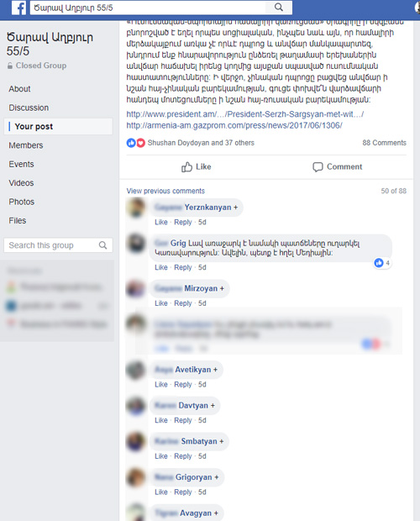This screenshot has width=420, height=521.
Task: Click the Facebook logo icon
Action: coord(18,8)
